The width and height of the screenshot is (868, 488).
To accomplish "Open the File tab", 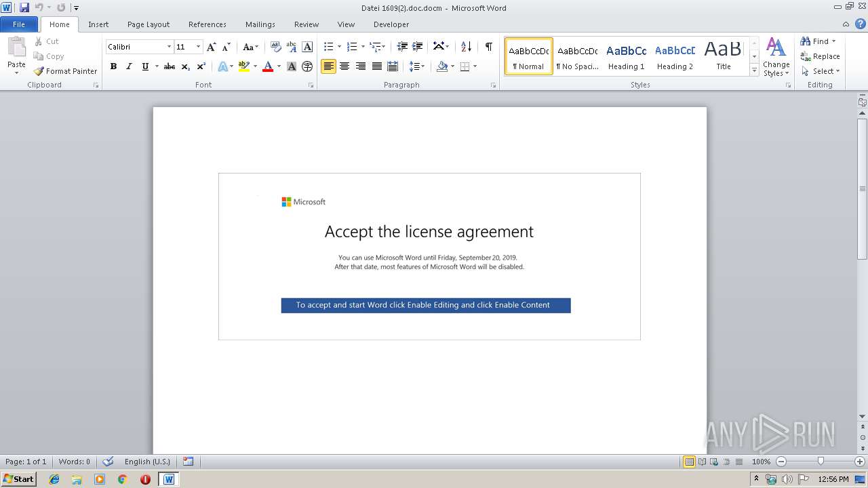I will [19, 24].
